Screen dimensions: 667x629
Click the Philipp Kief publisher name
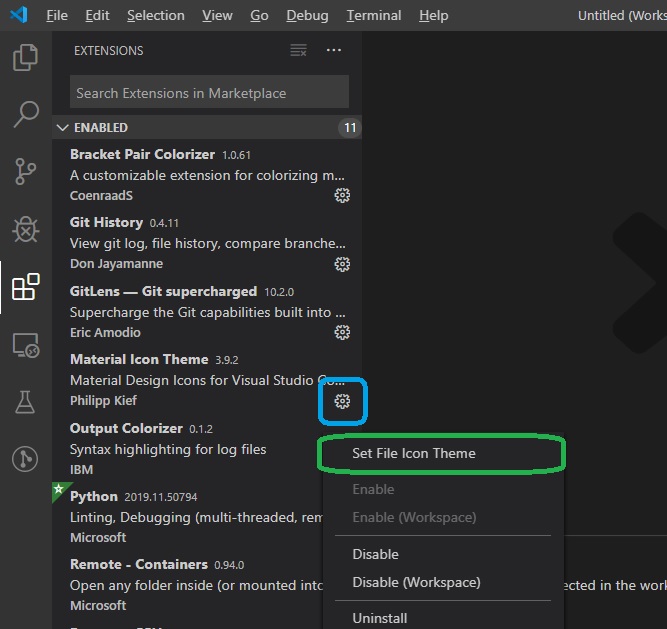tap(103, 401)
